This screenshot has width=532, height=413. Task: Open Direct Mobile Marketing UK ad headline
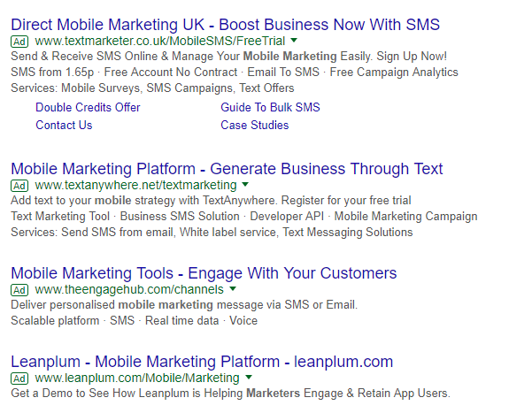coord(226,25)
